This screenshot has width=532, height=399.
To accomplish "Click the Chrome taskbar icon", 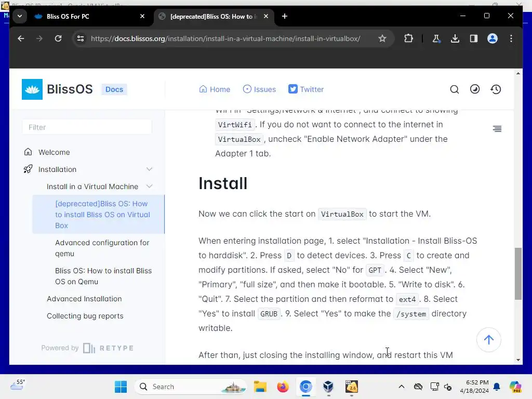I will (x=305, y=387).
